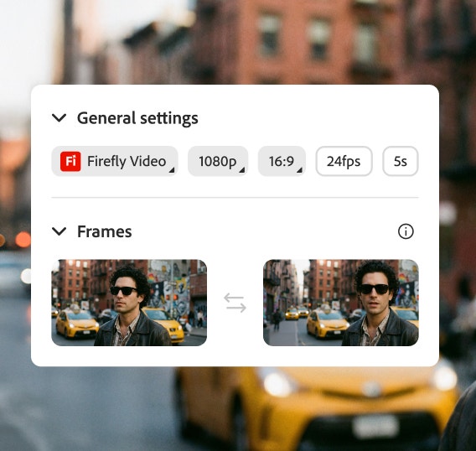Click the 5s duration button

click(x=401, y=161)
